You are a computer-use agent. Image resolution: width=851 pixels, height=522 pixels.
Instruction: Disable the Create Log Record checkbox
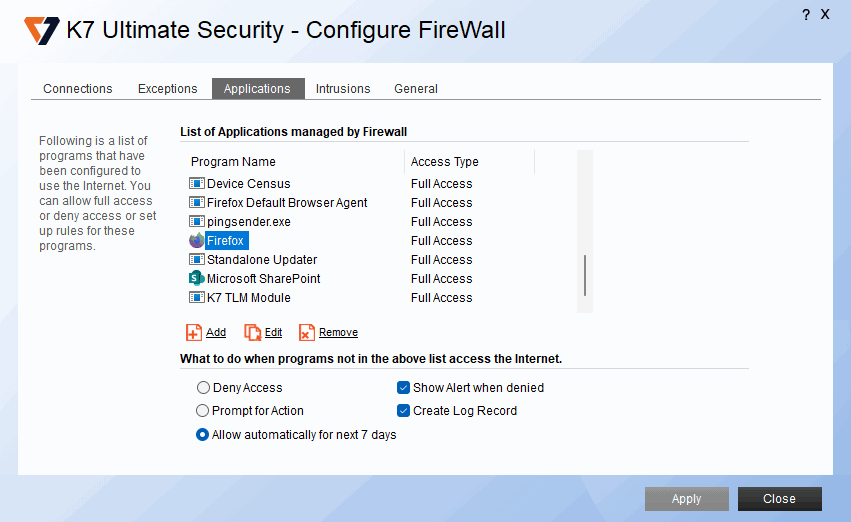pyautogui.click(x=404, y=411)
